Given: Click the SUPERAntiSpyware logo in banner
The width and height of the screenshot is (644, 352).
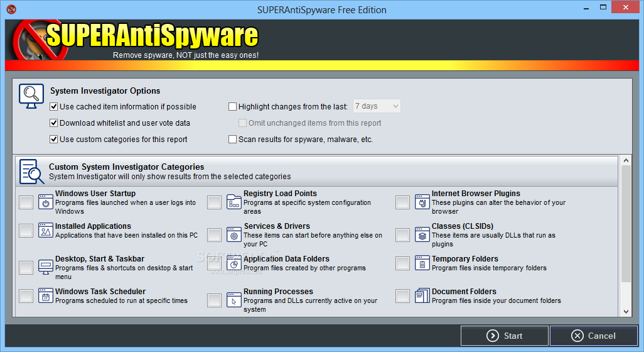Looking at the screenshot, I should click(136, 40).
